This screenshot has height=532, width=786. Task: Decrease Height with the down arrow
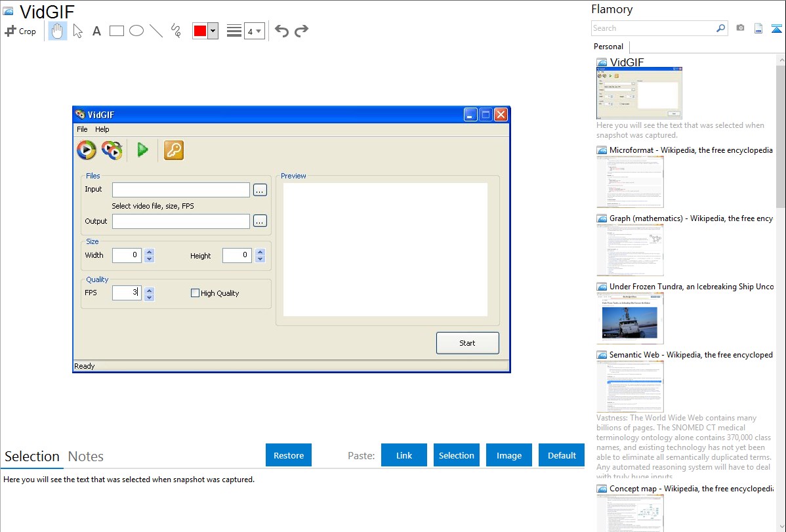[260, 259]
